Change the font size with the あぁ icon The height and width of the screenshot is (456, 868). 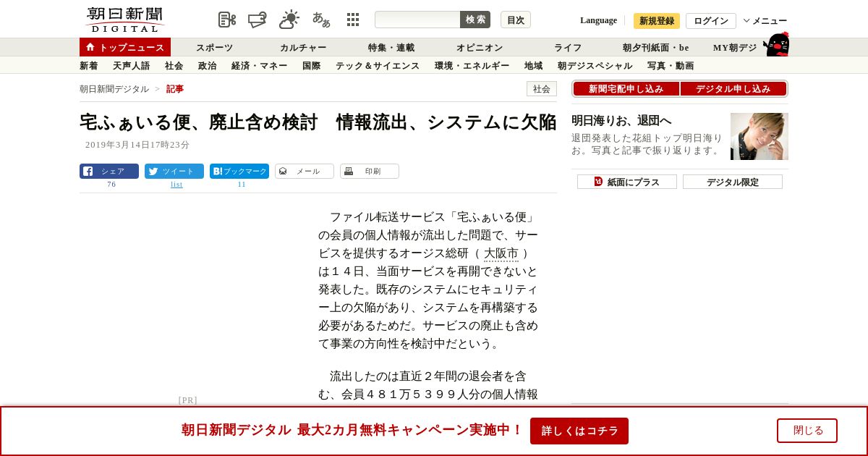coord(321,20)
